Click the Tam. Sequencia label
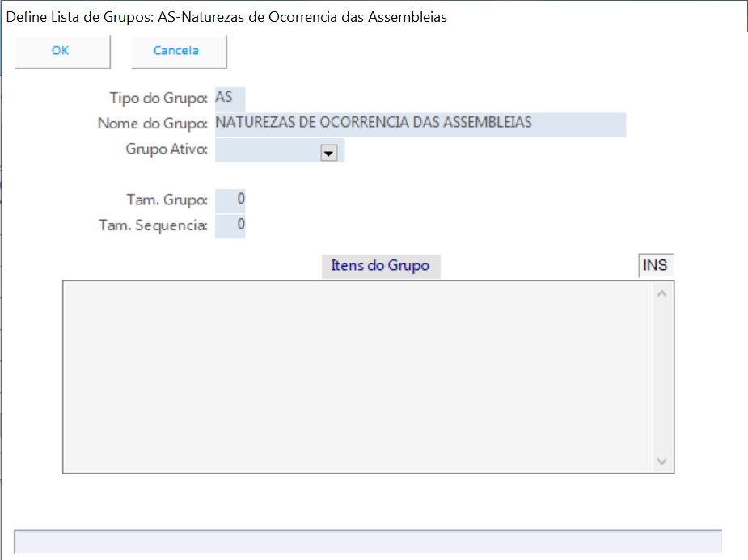This screenshot has width=748, height=560. click(153, 226)
